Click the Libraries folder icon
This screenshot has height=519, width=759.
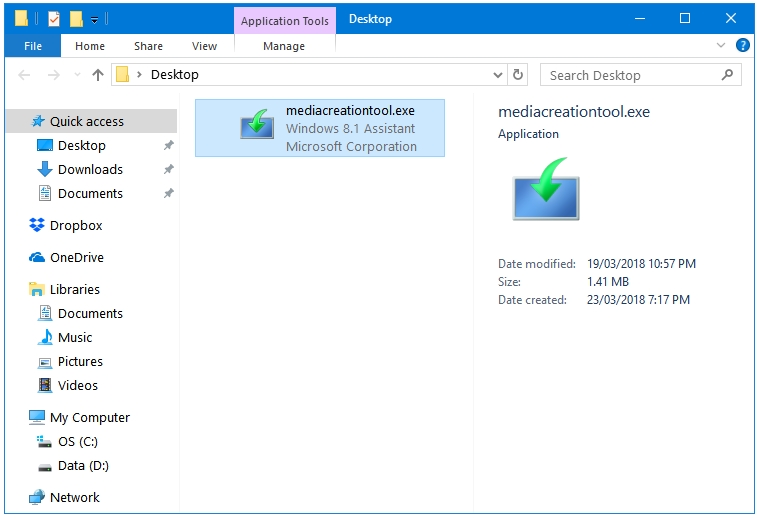[37, 289]
